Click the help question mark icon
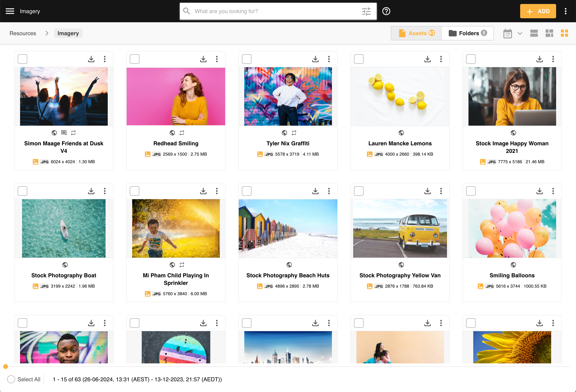Viewport: 576px width, 392px height. point(386,11)
